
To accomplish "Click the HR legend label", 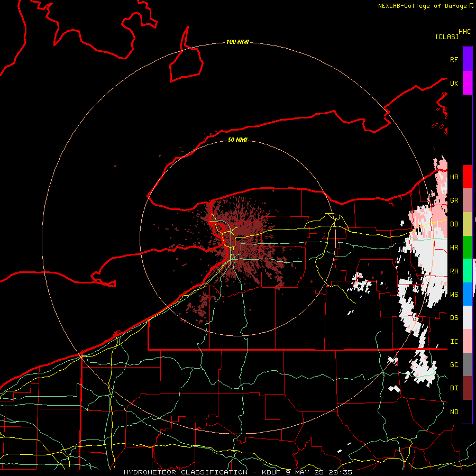I will pos(454,248).
